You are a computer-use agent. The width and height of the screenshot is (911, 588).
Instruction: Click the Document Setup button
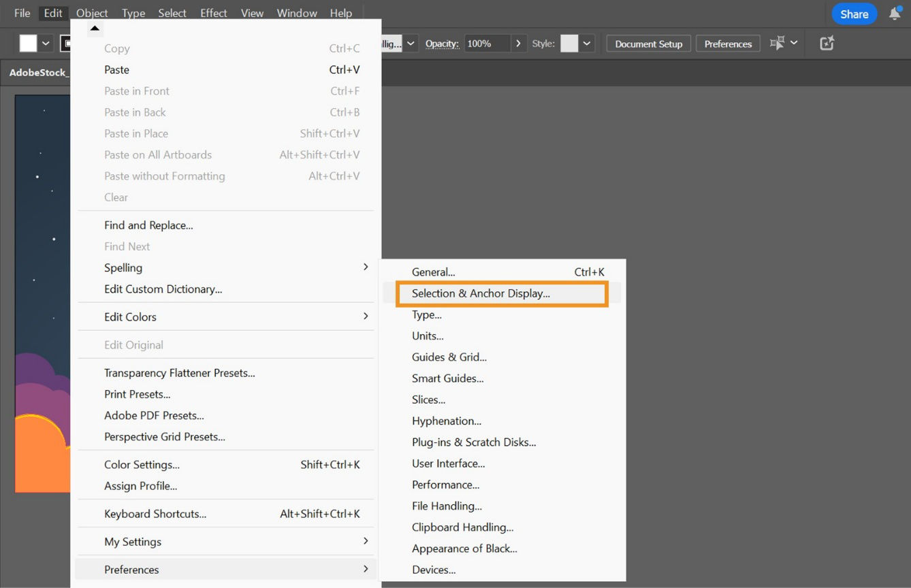648,43
